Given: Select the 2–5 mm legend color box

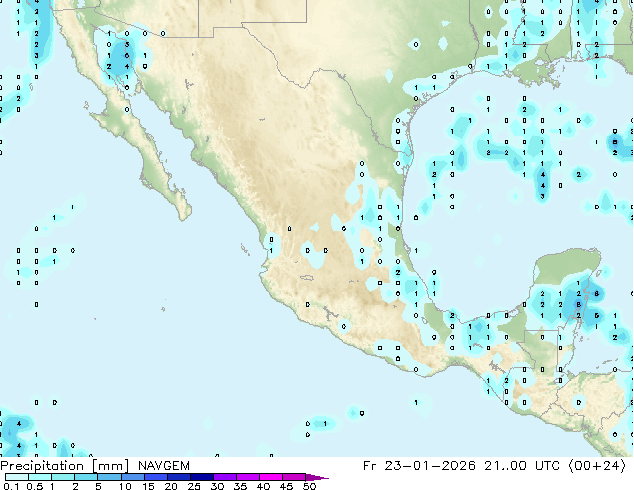Looking at the screenshot, I should [x=86, y=477].
